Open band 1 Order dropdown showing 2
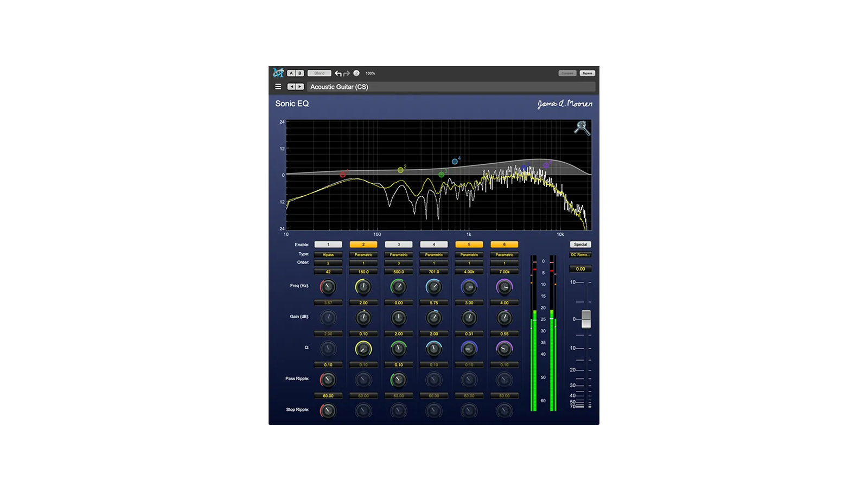868x488 pixels. click(328, 263)
